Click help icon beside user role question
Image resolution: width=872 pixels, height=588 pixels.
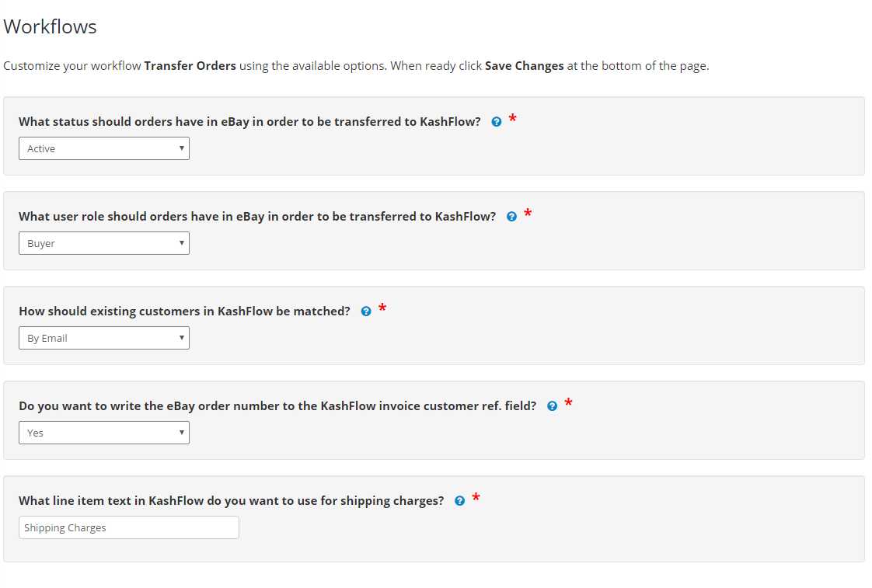point(511,217)
